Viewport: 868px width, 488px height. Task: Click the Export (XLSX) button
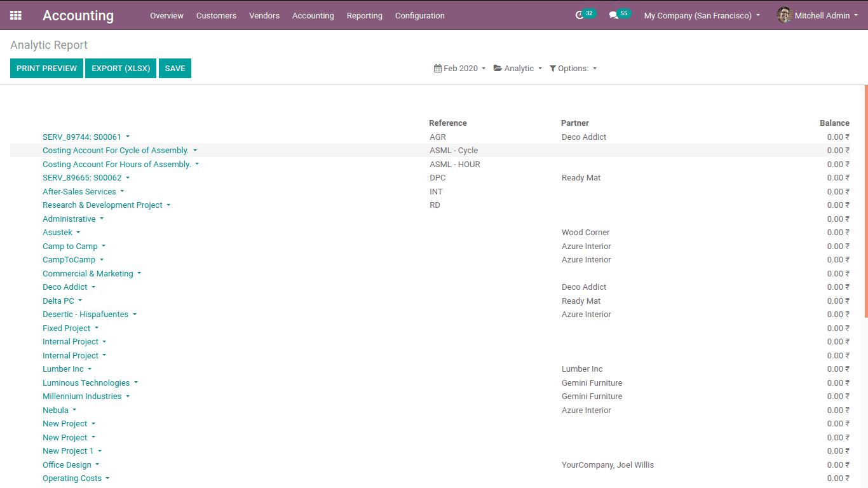121,69
